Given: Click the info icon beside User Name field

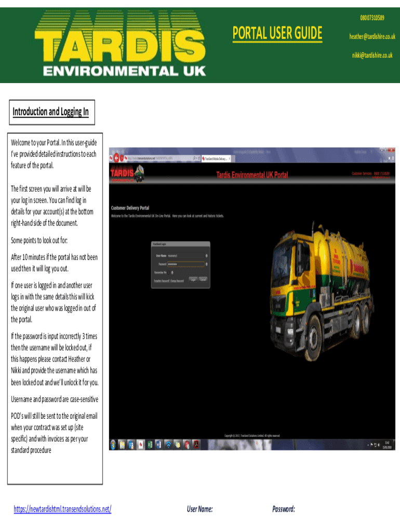Looking at the screenshot, I should pos(207,256).
